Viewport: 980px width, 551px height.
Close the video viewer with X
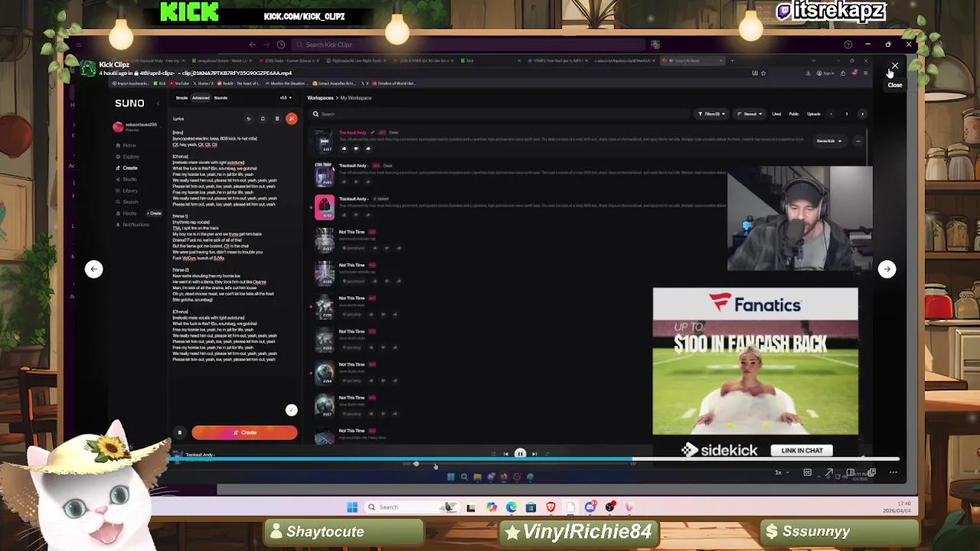pos(895,67)
